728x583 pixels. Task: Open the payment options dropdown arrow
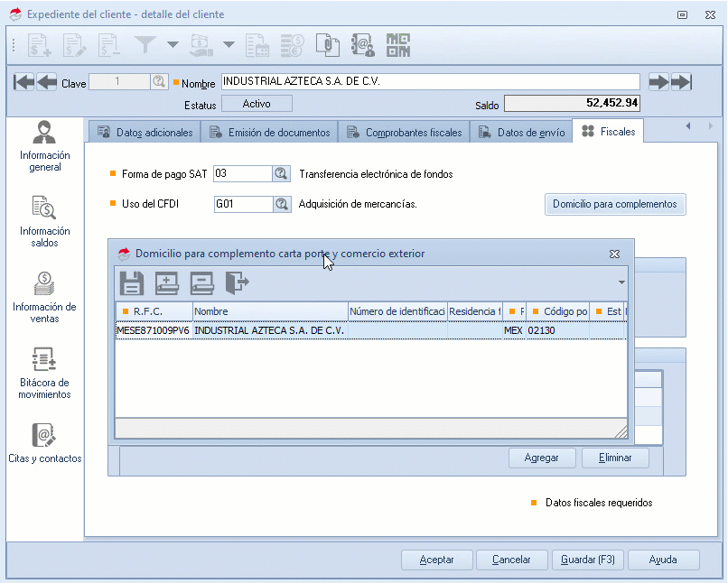click(x=229, y=45)
